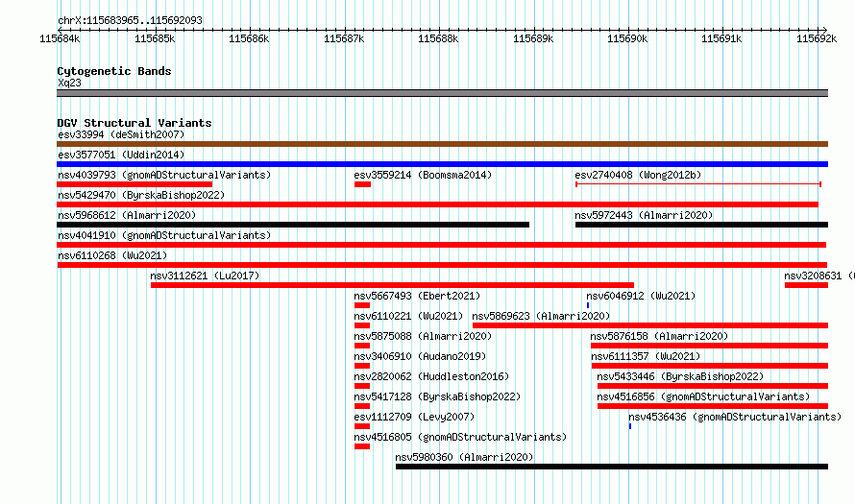Click the nsv5875088 (Almarri2020) label
The width and height of the screenshot is (855, 504).
(x=423, y=336)
